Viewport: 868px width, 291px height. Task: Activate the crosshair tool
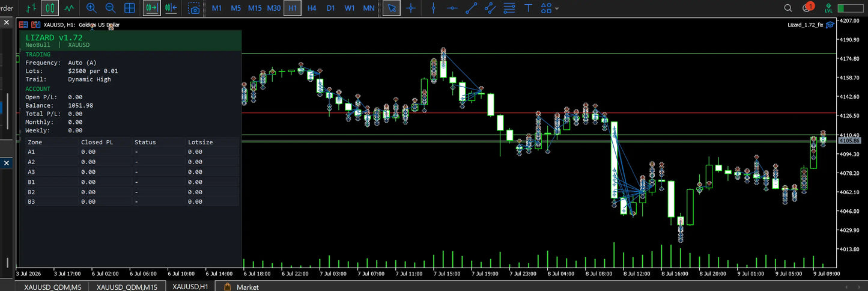411,8
